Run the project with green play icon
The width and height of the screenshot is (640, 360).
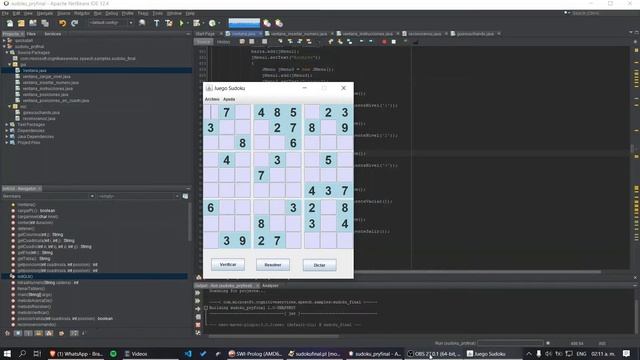pyautogui.click(x=182, y=24)
